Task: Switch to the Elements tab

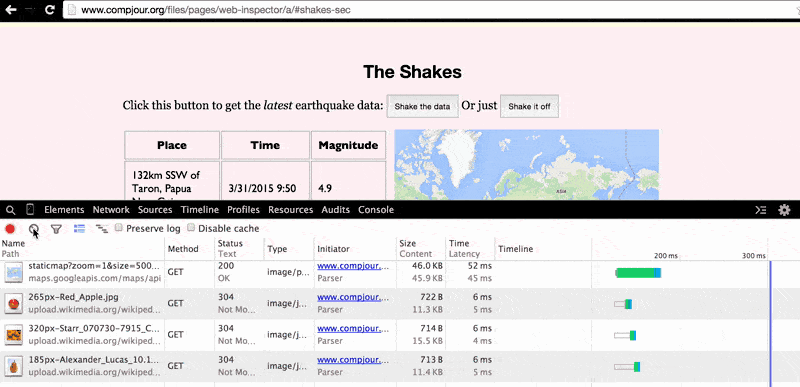Action: (64, 210)
